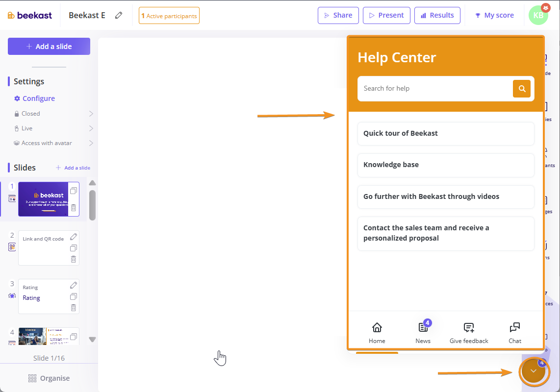Click the KB user avatar
Screen dimensions: 560x392
pos(538,15)
